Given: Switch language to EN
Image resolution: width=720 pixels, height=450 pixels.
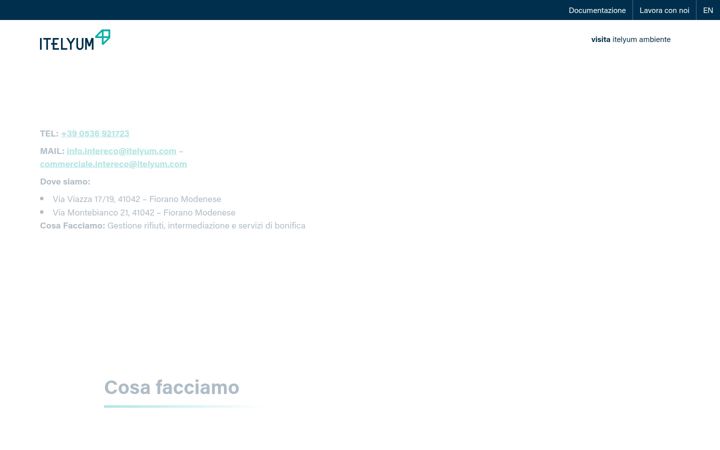Looking at the screenshot, I should [708, 10].
